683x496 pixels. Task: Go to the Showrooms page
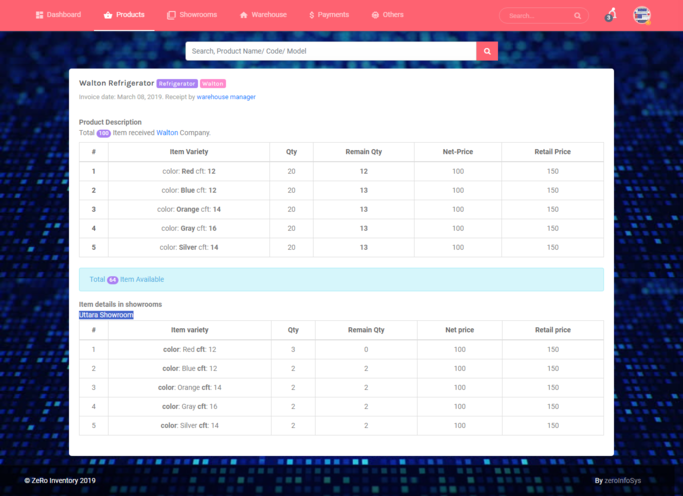(x=197, y=15)
